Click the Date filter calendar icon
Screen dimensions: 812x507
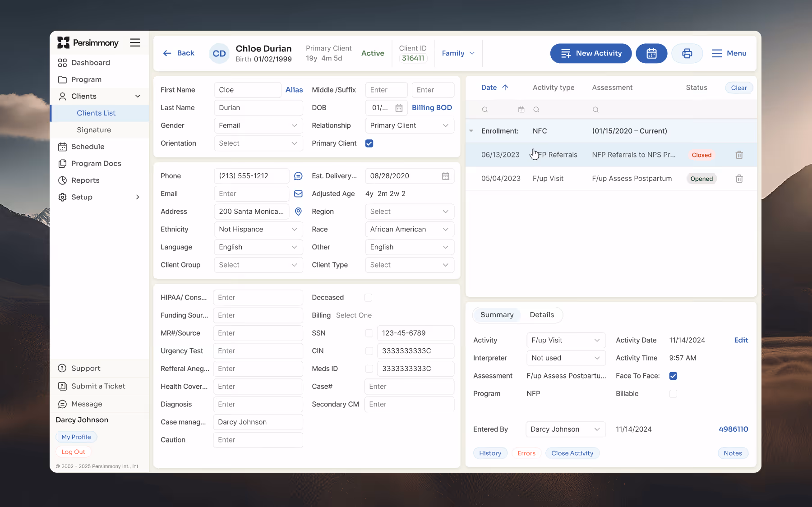521,110
